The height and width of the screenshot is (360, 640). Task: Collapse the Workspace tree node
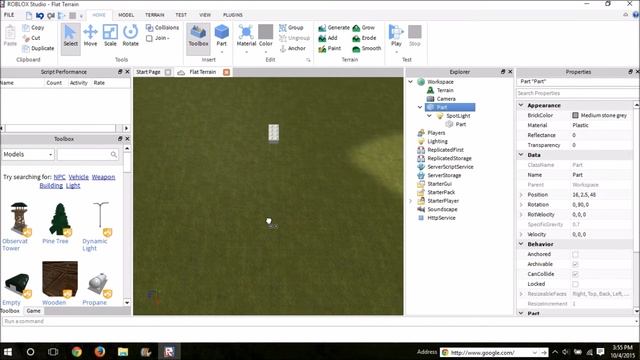pyautogui.click(x=411, y=82)
